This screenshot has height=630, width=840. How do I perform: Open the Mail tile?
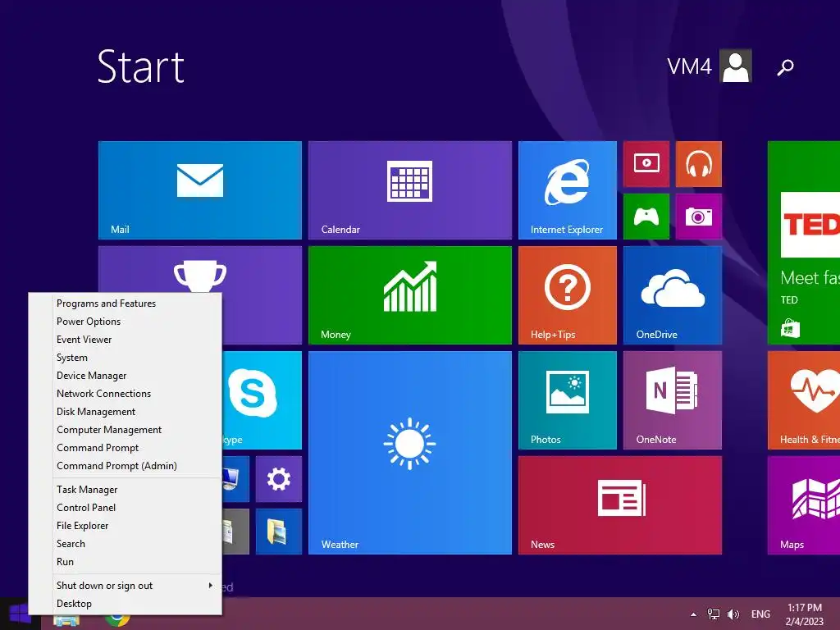[x=200, y=190]
